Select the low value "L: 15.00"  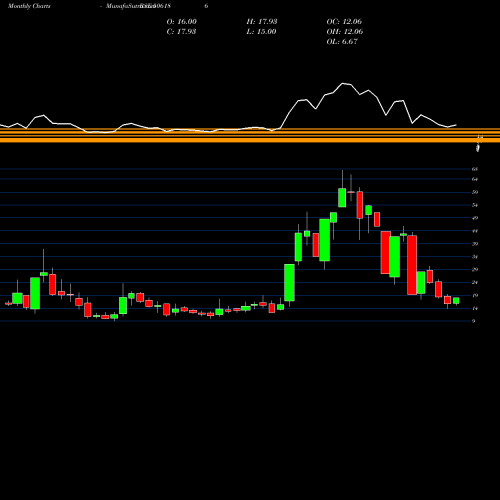(x=262, y=32)
